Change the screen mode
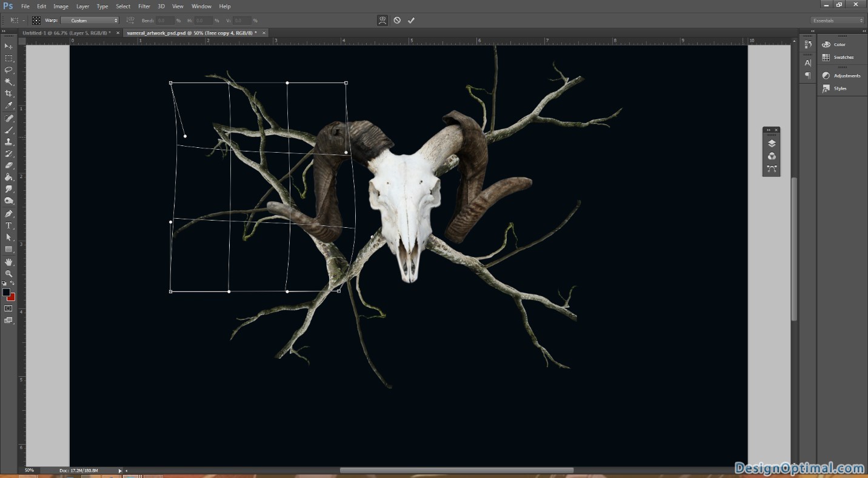The width and height of the screenshot is (868, 478). [8, 320]
